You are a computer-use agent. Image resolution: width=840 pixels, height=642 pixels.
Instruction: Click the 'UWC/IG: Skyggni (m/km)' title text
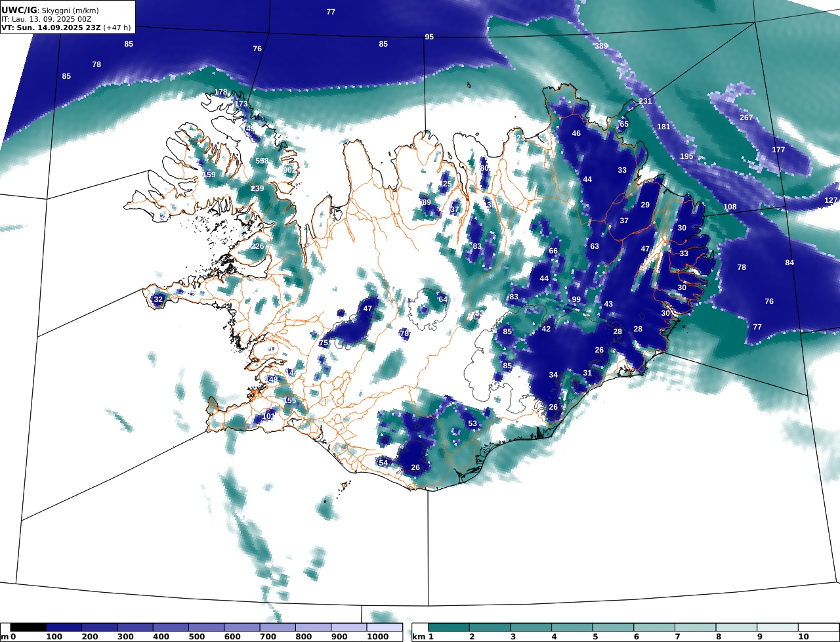pos(51,11)
